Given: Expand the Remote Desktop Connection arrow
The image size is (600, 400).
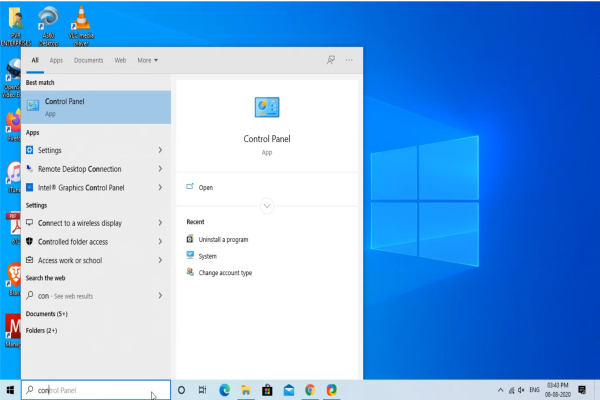Looking at the screenshot, I should coord(160,169).
